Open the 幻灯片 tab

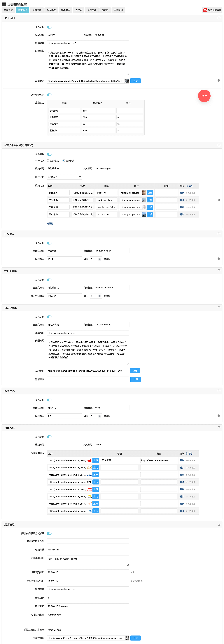coord(79,10)
